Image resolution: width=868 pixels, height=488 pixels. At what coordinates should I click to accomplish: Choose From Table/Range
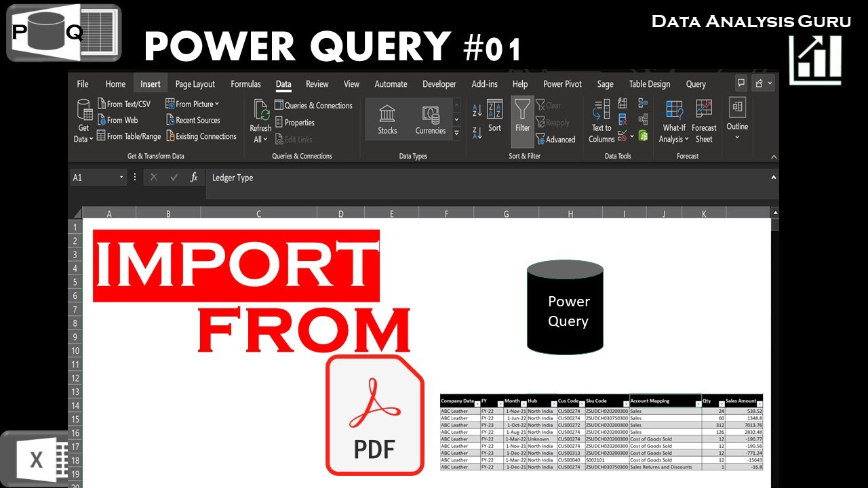coord(128,136)
